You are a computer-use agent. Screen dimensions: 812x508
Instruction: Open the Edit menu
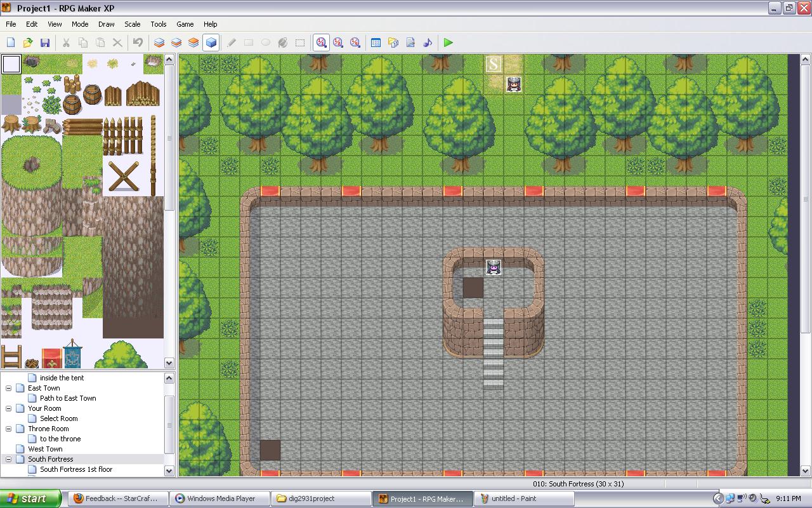32,24
